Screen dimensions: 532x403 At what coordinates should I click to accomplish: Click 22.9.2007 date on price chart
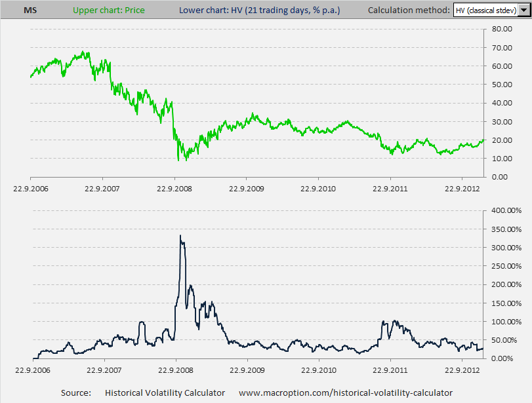point(102,189)
